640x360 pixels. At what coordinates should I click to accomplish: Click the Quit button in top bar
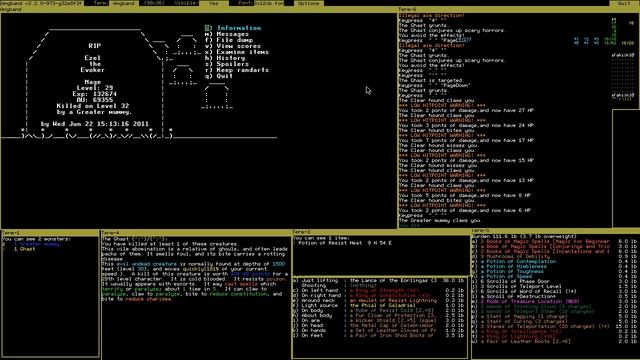tap(624, 3)
